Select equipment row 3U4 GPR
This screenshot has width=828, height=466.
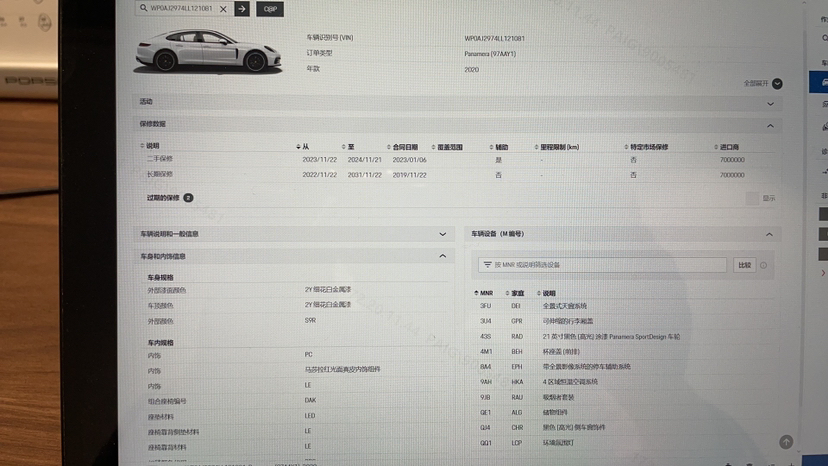point(623,321)
